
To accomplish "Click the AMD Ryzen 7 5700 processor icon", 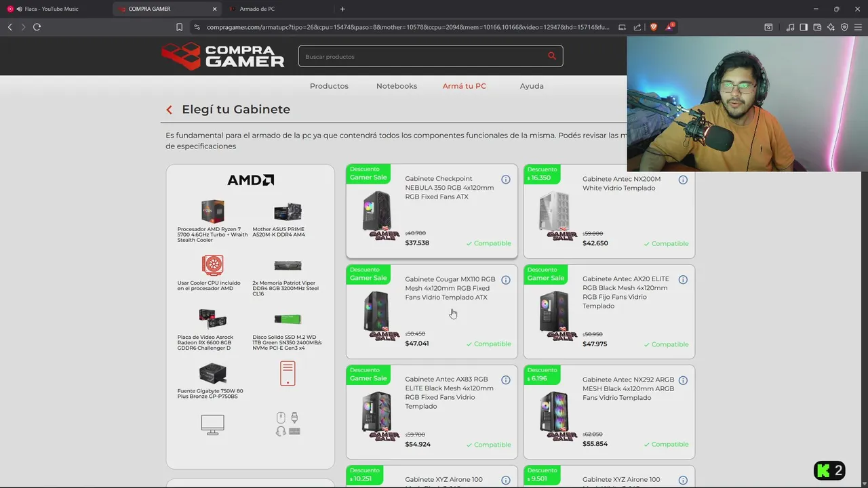I will pos(212,211).
